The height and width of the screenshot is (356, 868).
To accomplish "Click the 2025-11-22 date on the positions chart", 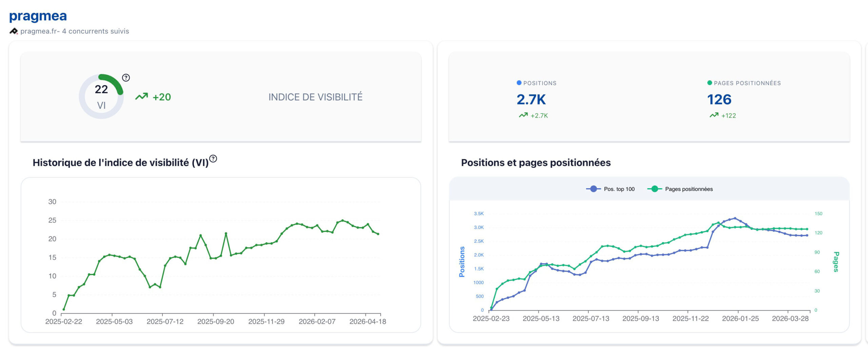I will 690,318.
